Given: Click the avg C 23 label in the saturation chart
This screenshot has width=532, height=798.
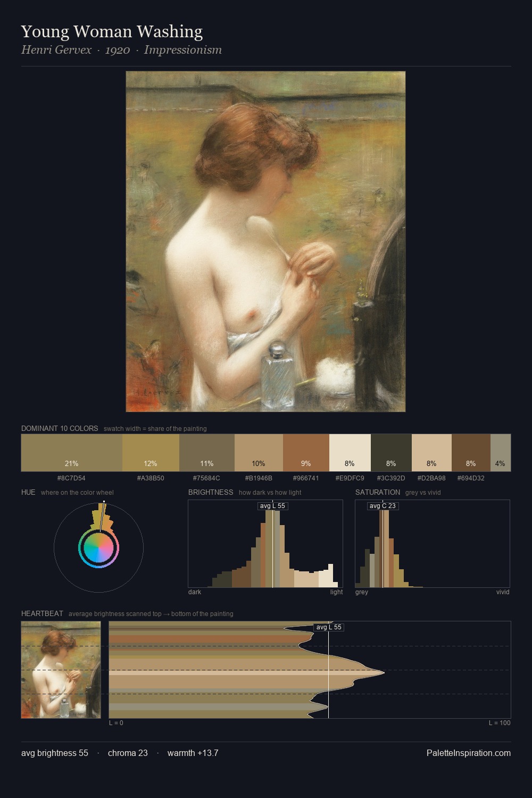Looking at the screenshot, I should pyautogui.click(x=383, y=506).
